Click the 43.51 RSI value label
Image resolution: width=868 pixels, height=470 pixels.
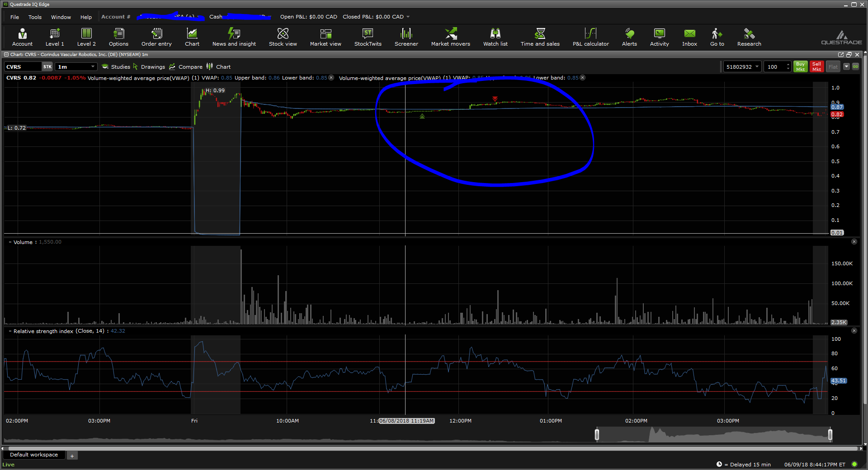839,381
